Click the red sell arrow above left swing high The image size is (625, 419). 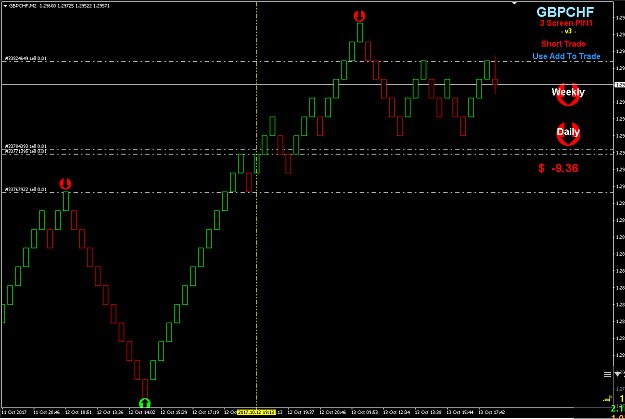pyautogui.click(x=65, y=184)
